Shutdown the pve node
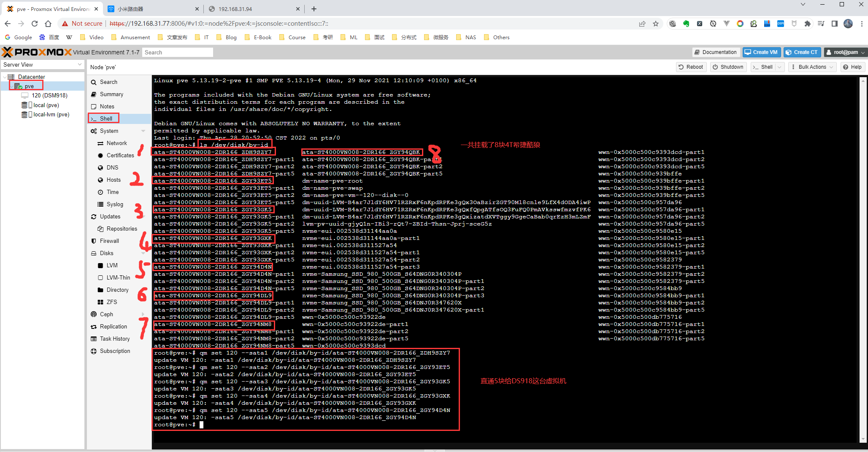Screen dimensions: 868x452 click(728, 67)
